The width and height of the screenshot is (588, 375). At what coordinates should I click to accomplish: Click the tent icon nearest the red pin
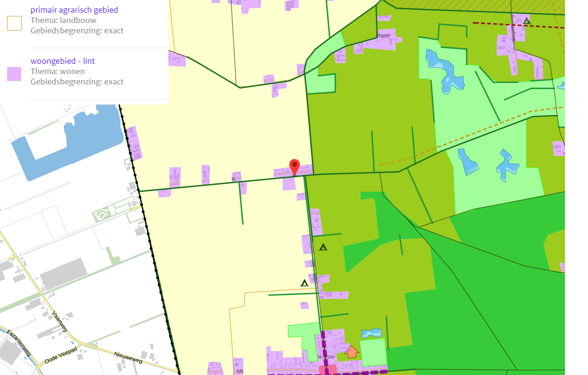click(323, 247)
